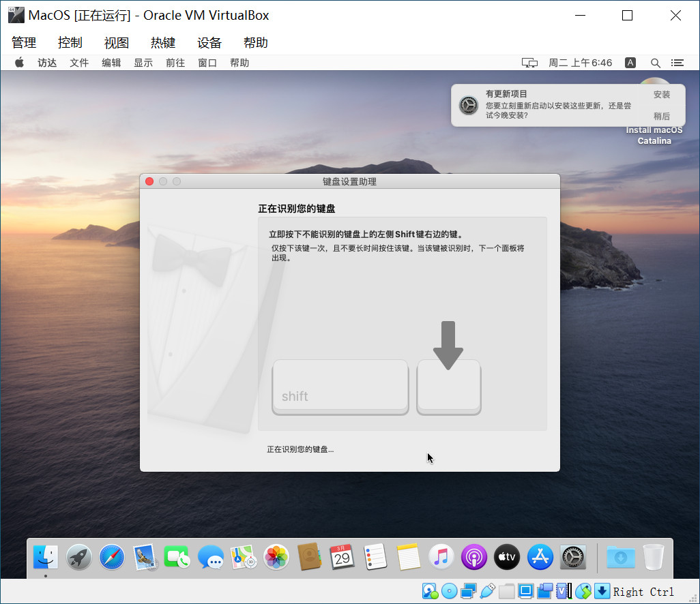Image resolution: width=700 pixels, height=604 pixels.
Task: Click VirtualBox mouse integration status icon
Action: point(583,592)
